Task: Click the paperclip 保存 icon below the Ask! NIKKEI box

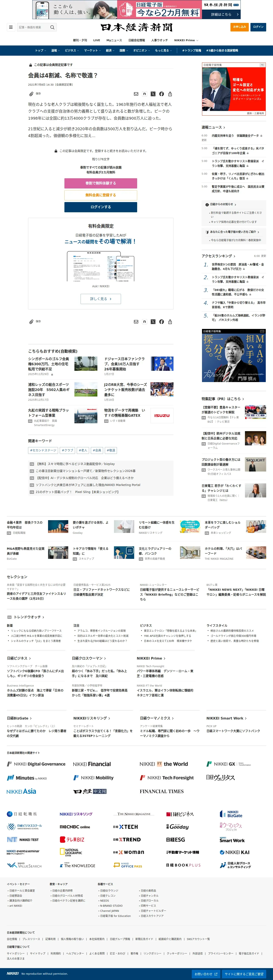Action: tap(31, 321)
